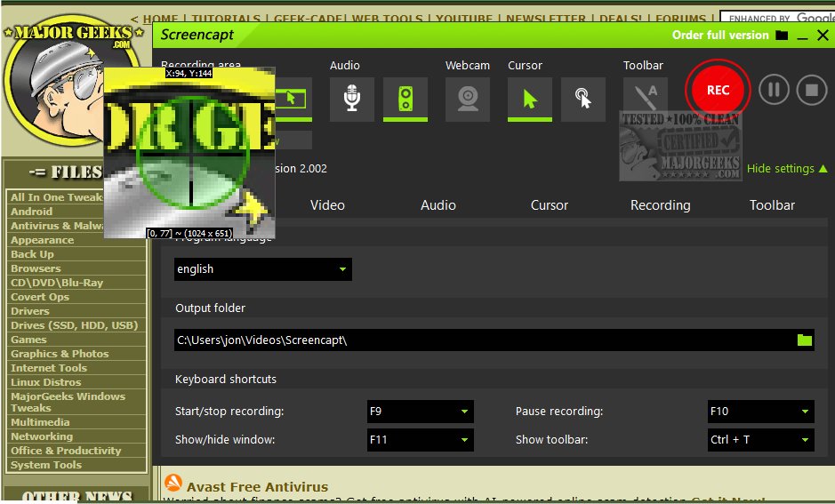The image size is (835, 504).
Task: Open Drivers category link
Action: click(30, 311)
